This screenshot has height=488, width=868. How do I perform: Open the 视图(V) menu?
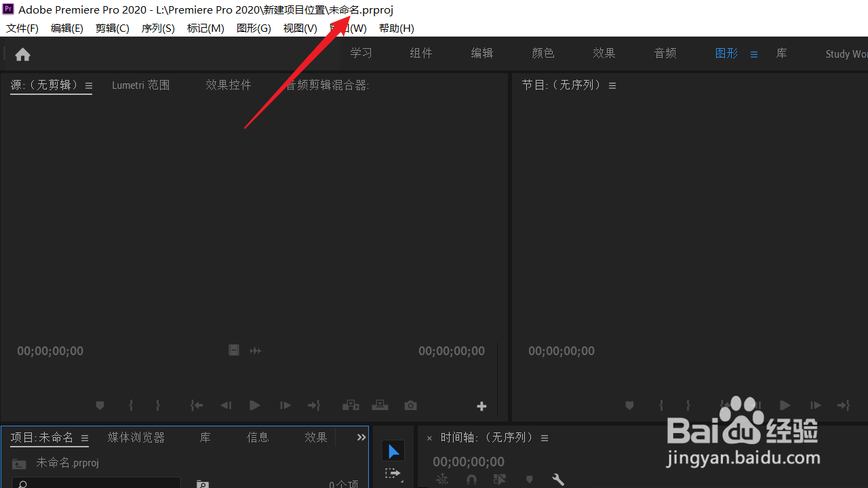click(x=300, y=28)
